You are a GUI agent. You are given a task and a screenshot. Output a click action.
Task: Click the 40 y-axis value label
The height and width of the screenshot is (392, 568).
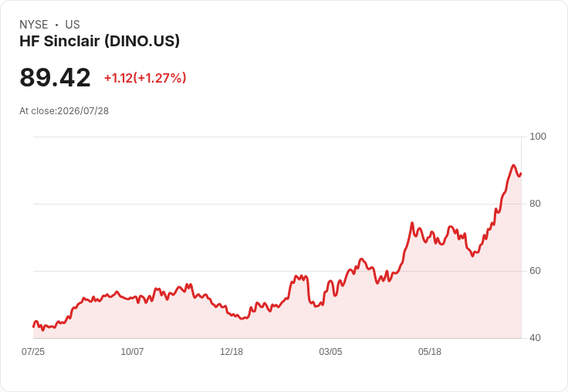point(535,338)
